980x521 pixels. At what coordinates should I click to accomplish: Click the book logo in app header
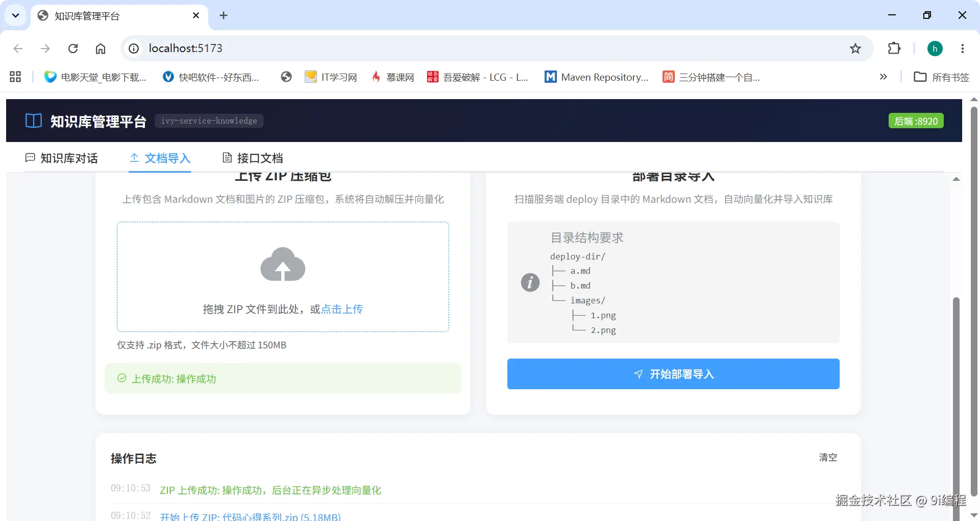pyautogui.click(x=34, y=121)
